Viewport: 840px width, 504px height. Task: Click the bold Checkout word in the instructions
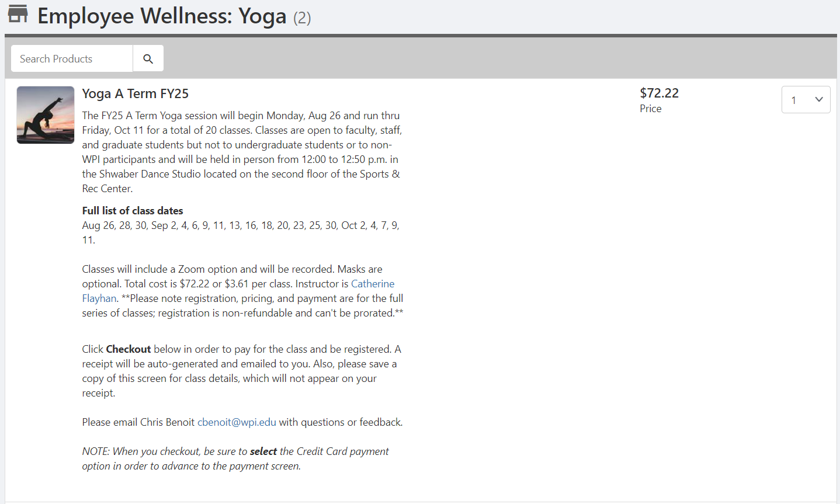pos(129,349)
